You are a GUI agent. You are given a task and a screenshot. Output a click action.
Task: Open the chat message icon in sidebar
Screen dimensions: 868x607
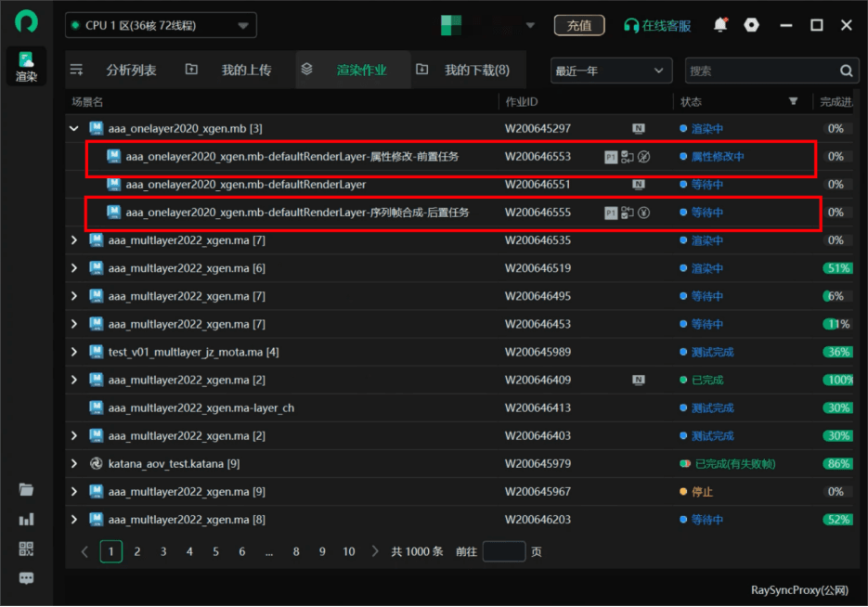(x=26, y=578)
